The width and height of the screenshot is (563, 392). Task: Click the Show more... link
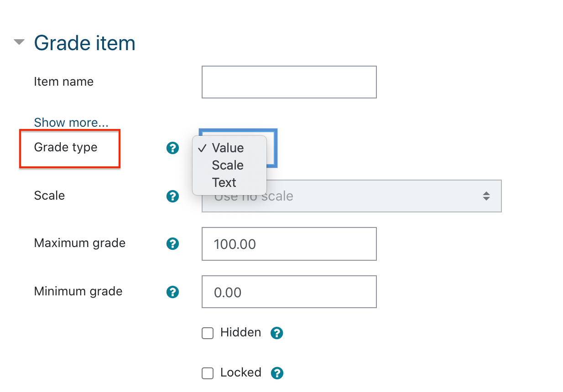click(x=71, y=123)
